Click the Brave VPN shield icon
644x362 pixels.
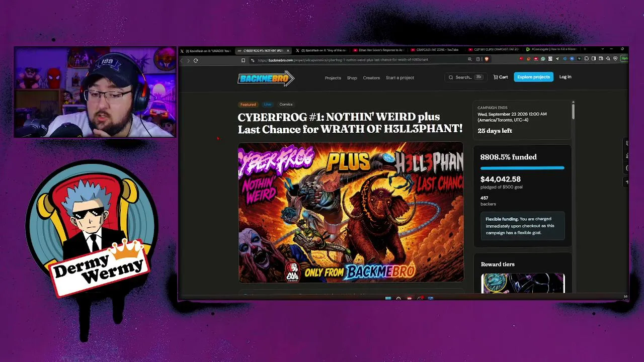[x=615, y=59]
